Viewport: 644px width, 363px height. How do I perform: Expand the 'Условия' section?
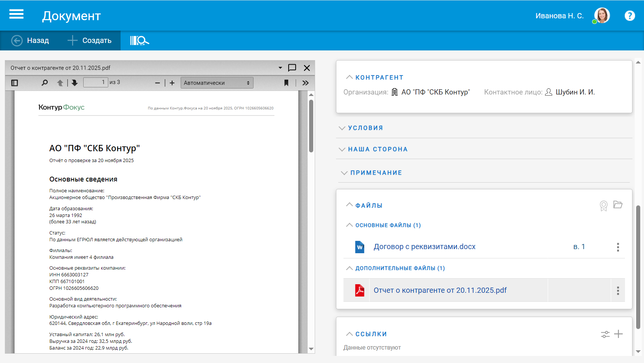pyautogui.click(x=365, y=128)
